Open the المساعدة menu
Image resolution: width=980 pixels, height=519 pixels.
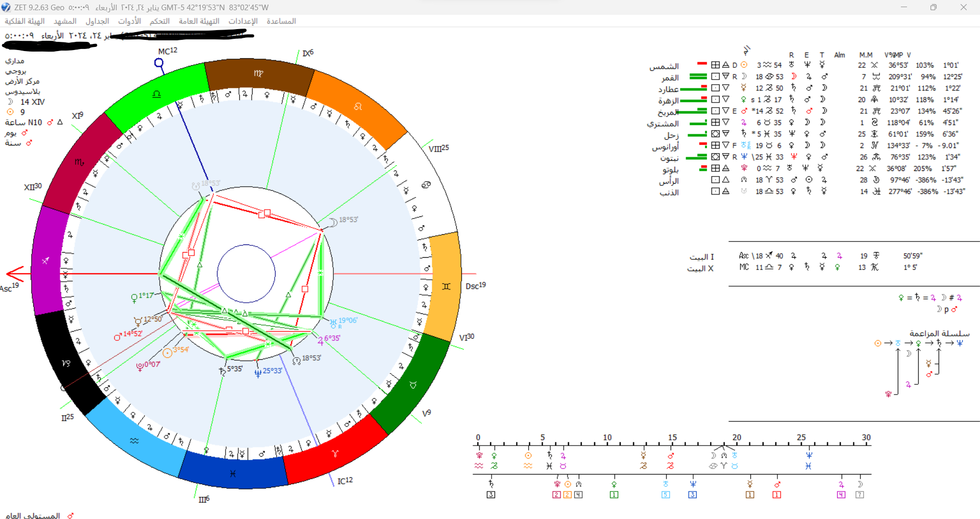(x=281, y=21)
